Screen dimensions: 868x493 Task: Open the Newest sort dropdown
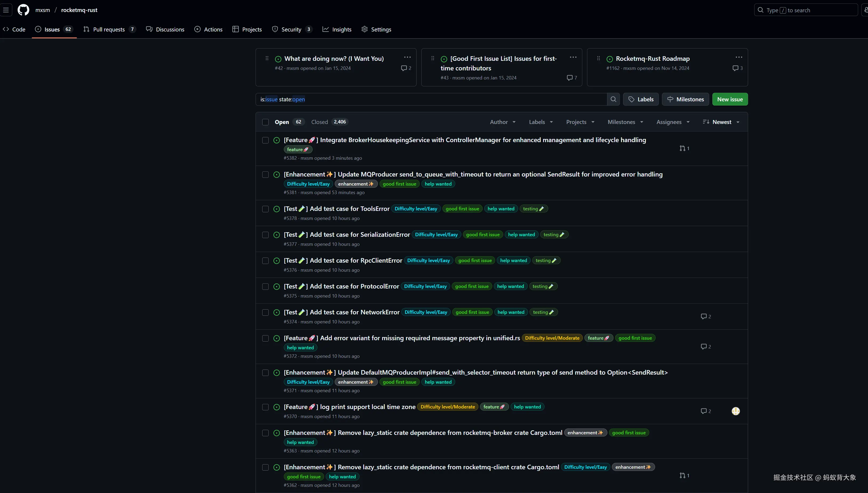pos(721,122)
